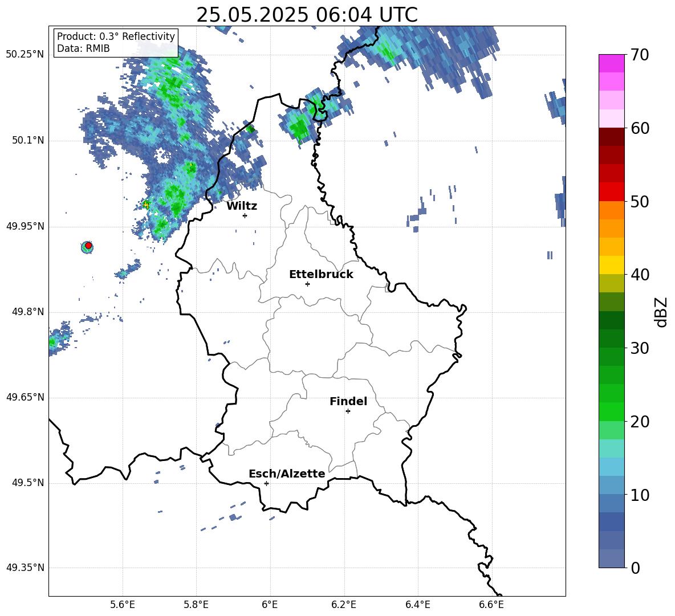Image resolution: width=675 pixels, height=616 pixels.
Task: Pick the magenta swatch just below 70 dBZ
Action: [x=611, y=63]
